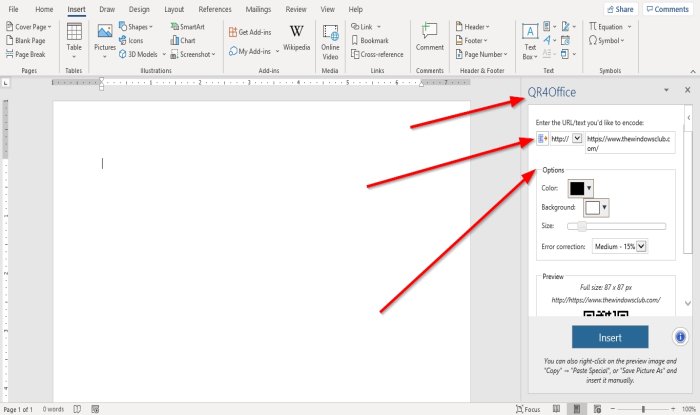700x415 pixels.
Task: Switch to the Draw tab
Action: [107, 9]
